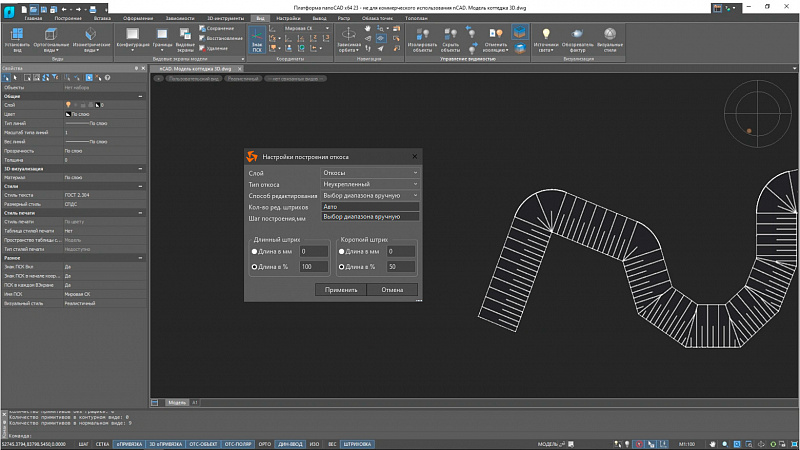Click the Print icon in quick access toolbar

click(93, 9)
